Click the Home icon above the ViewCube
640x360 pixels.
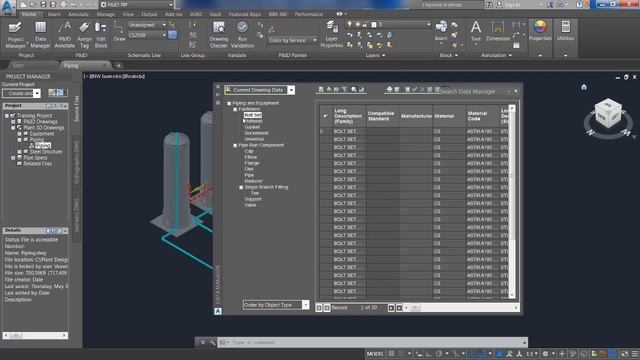coord(584,87)
